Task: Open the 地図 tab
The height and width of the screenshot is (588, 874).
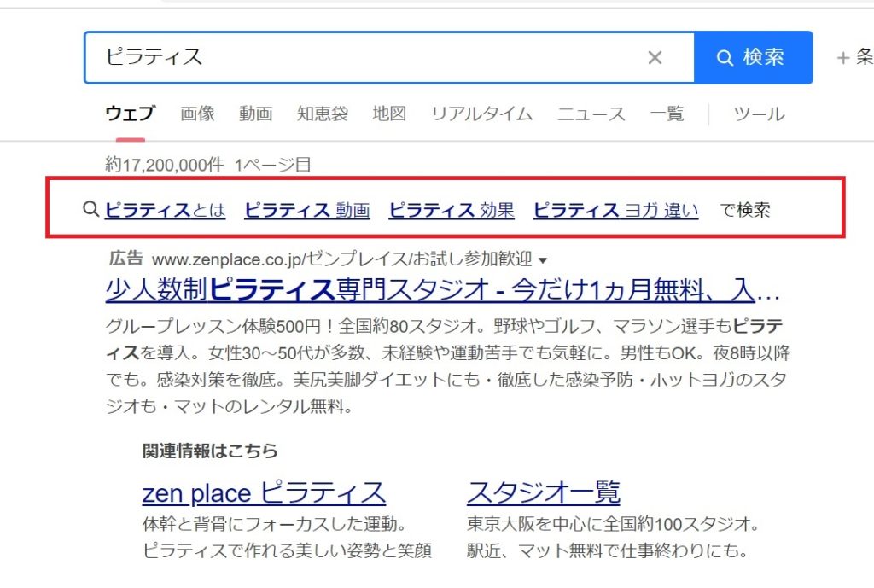Action: point(389,114)
